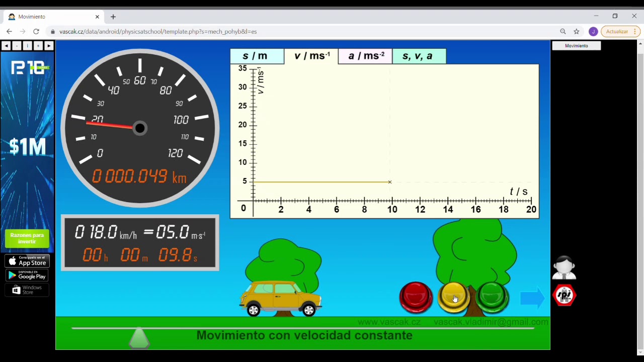Image resolution: width=644 pixels, height=362 pixels.
Task: Click the 'Movimiento con velocidad constante' title
Action: [x=304, y=335]
